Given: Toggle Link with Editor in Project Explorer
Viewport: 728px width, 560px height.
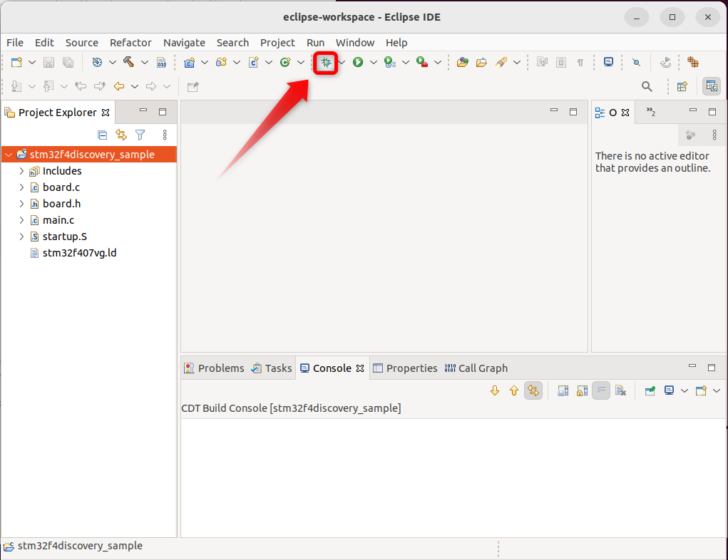Looking at the screenshot, I should pos(121,135).
